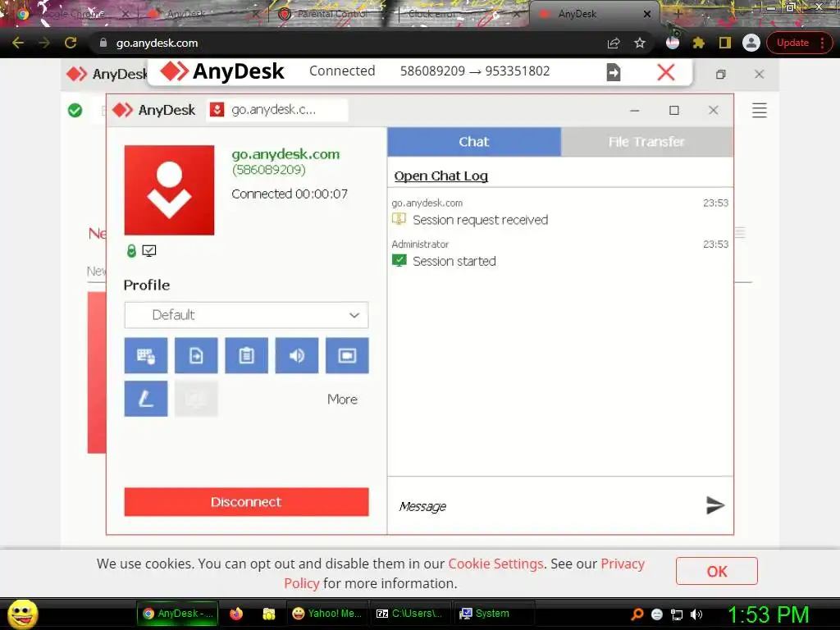Viewport: 840px width, 630px height.
Task: Open the Privacy Policy link
Action: point(464,573)
